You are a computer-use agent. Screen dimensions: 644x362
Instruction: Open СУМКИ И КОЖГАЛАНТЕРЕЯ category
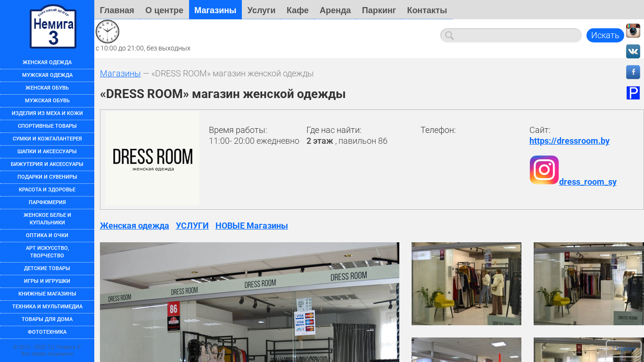pyautogui.click(x=47, y=139)
